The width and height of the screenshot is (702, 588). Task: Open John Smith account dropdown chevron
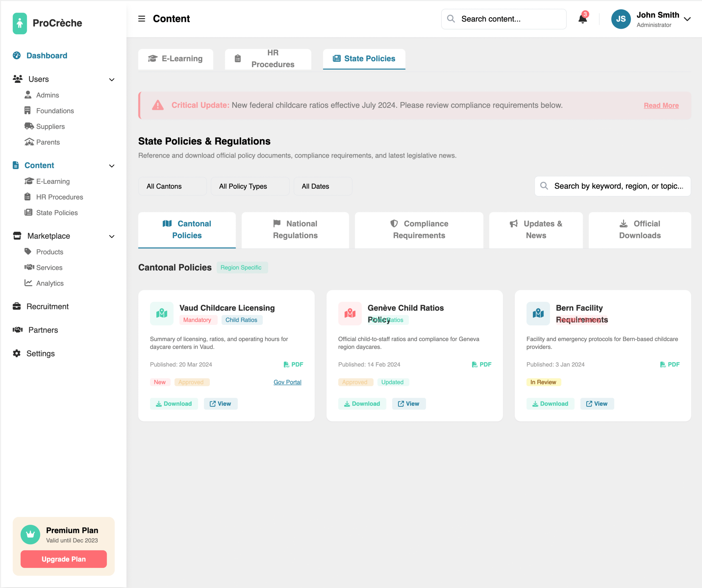tap(687, 19)
